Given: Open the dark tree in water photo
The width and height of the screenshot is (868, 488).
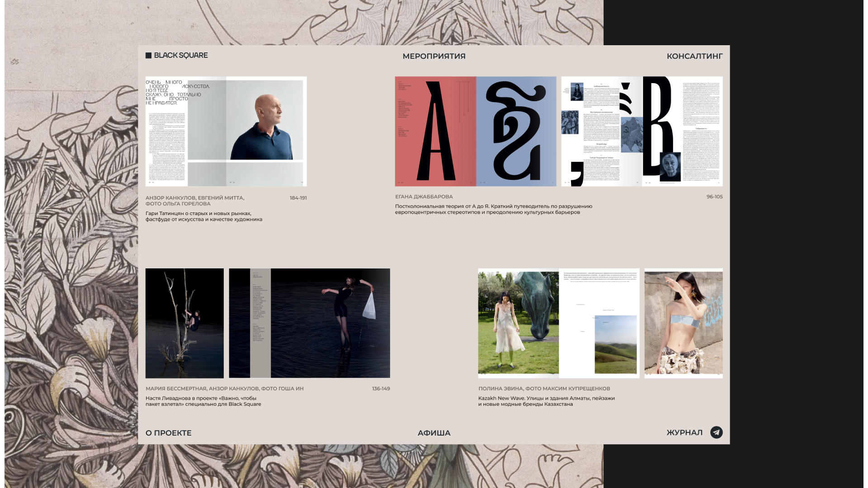Looking at the screenshot, I should [184, 323].
